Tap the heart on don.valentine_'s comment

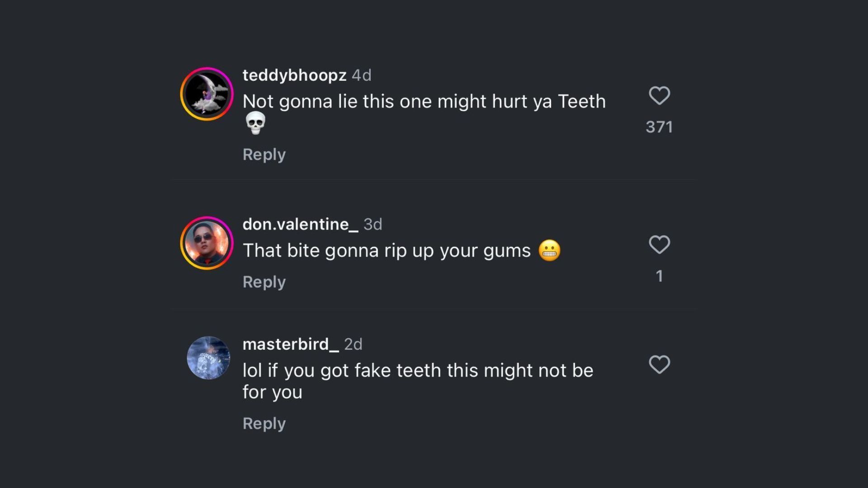659,245
